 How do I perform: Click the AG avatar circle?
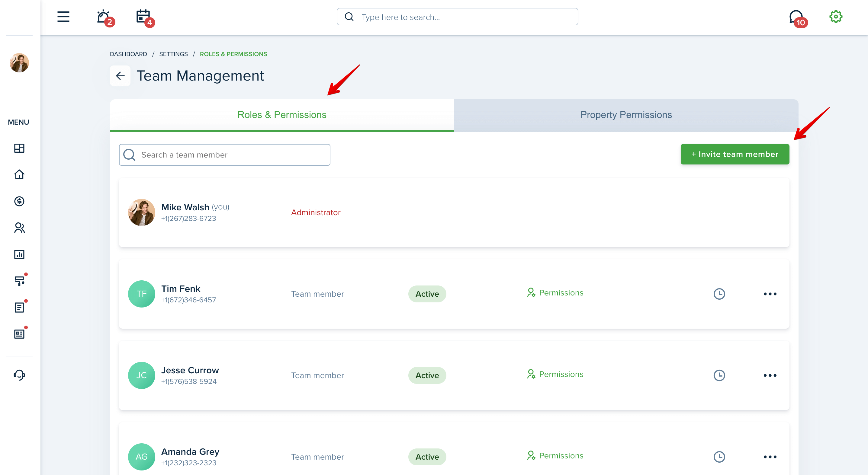pos(142,457)
